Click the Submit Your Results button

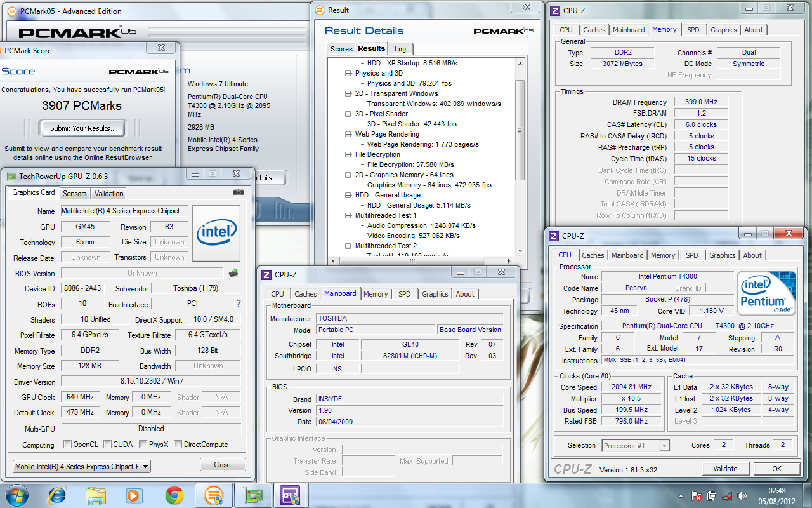[x=83, y=128]
